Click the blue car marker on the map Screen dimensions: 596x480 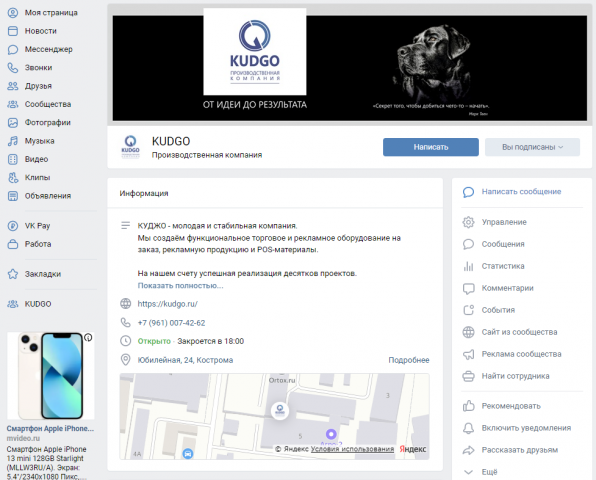point(188,453)
